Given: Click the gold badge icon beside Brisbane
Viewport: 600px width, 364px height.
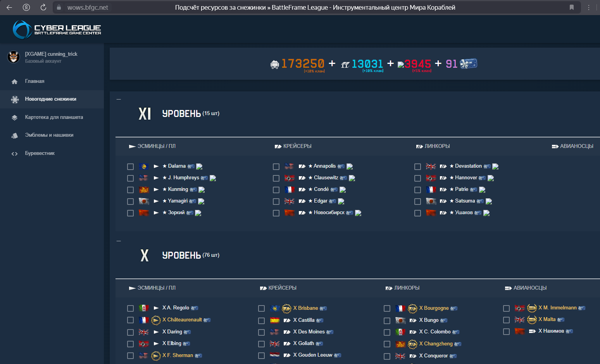Looking at the screenshot, I should [286, 308].
